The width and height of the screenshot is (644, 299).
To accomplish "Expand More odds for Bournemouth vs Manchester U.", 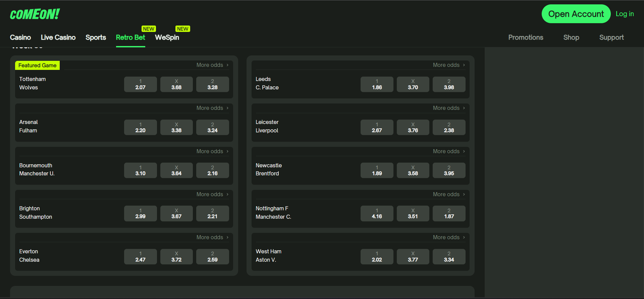I will tap(213, 151).
